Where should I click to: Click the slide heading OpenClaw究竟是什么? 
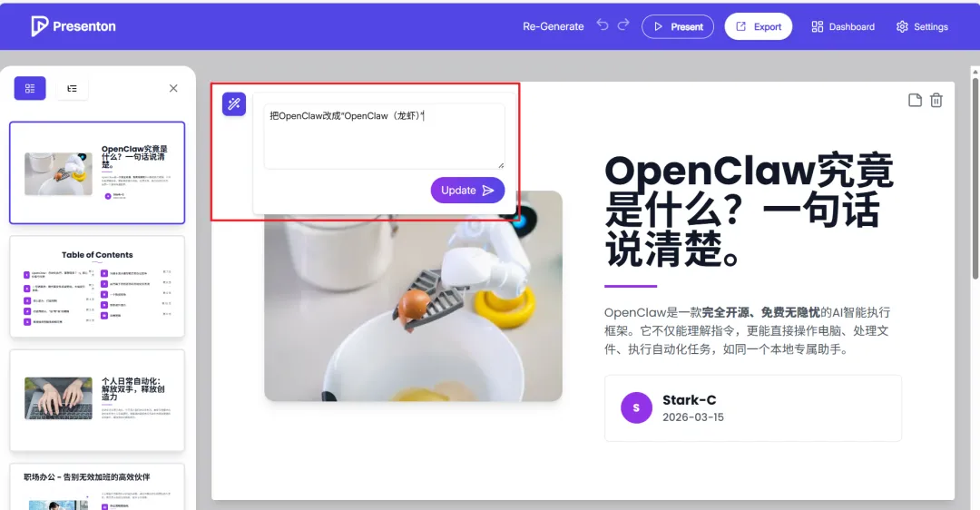749,210
